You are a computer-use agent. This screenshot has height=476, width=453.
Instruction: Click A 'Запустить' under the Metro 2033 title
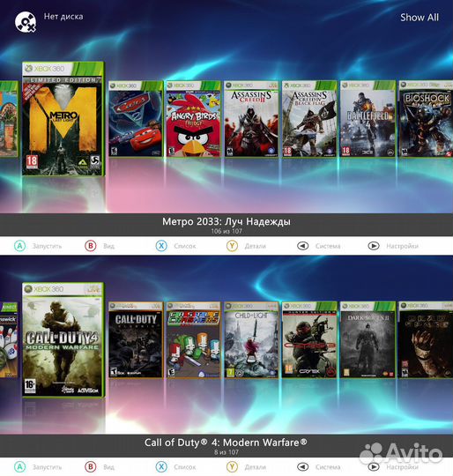click(x=38, y=246)
